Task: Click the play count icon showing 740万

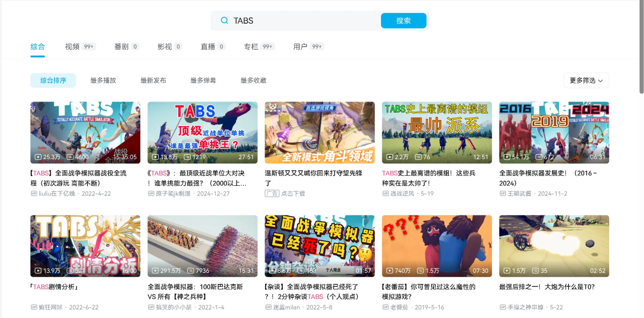Action: (x=390, y=271)
